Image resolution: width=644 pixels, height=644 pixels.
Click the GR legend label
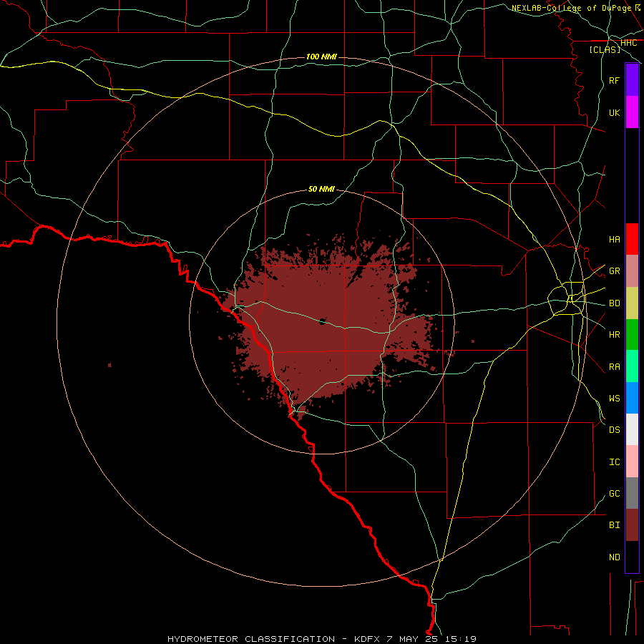coord(614,271)
